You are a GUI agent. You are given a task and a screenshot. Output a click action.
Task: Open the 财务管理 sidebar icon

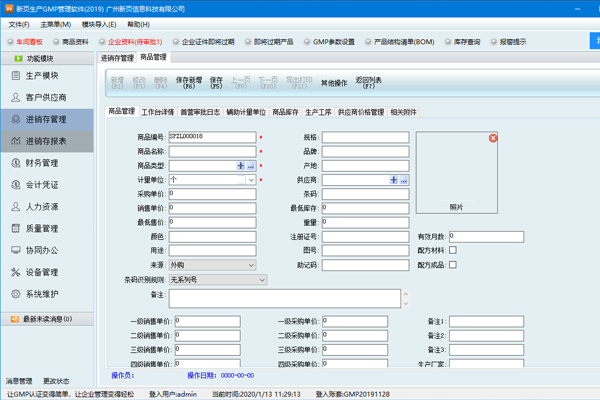pos(16,163)
